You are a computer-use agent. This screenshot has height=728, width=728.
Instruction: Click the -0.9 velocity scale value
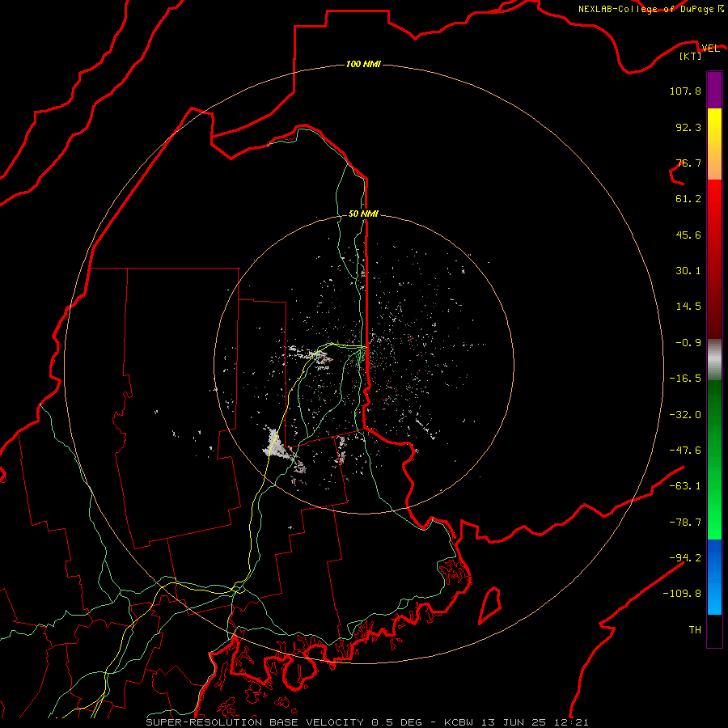(x=688, y=343)
